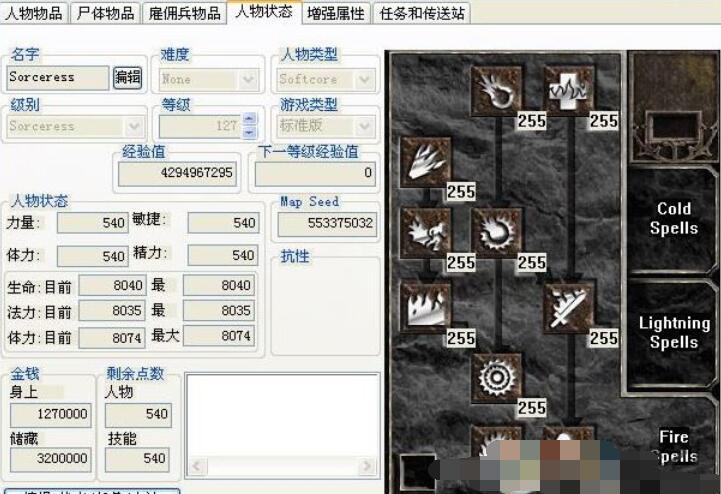This screenshot has width=721, height=494.
Task: Open the 增强属性 tab
Action: pos(336,13)
